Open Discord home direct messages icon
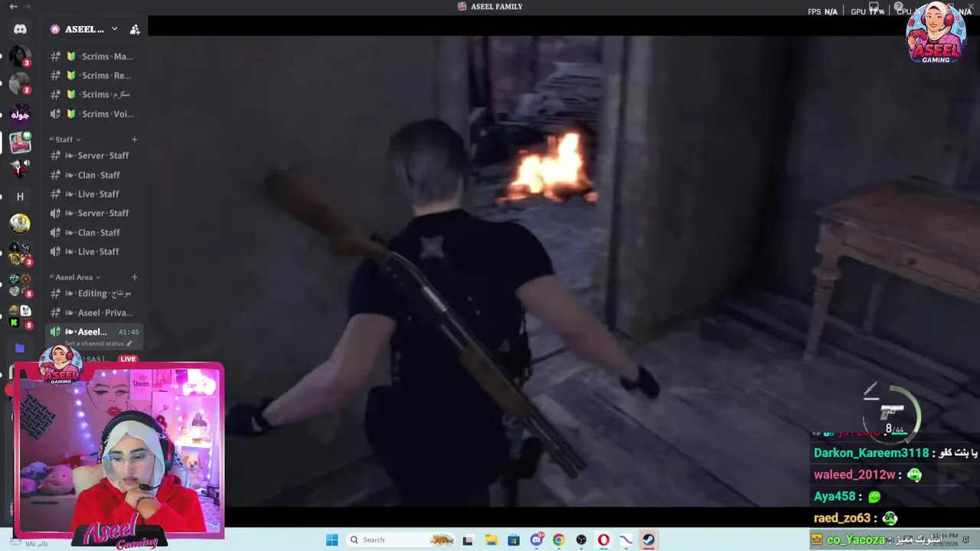This screenshot has width=980, height=551. point(20,29)
